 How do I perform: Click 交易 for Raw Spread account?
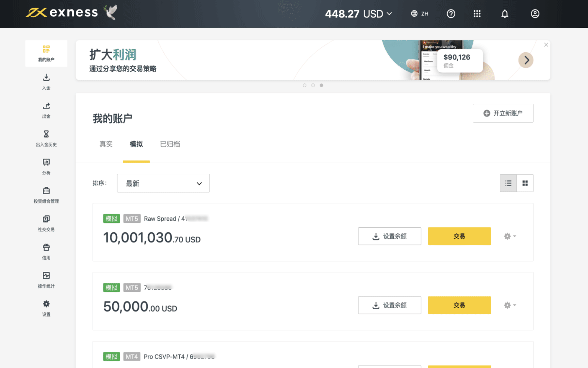pyautogui.click(x=459, y=236)
